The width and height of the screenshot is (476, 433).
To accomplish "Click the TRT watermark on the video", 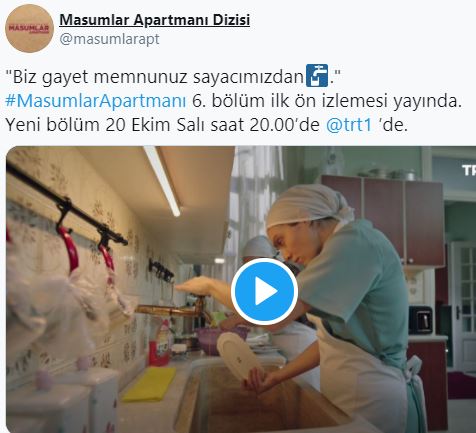I will 469,170.
